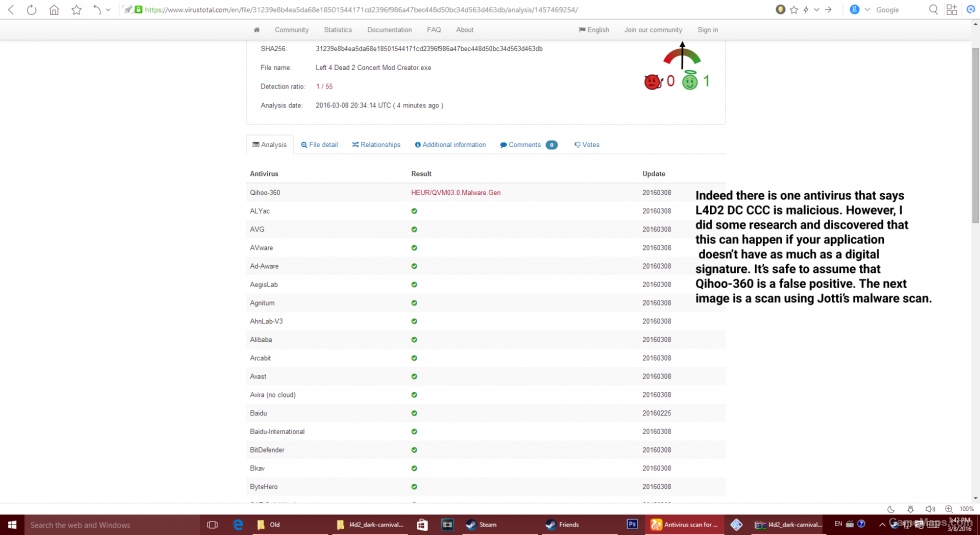Click the HEUR/QVM03.0.Malware.Gen result
This screenshot has height=535, width=980.
[x=456, y=192]
